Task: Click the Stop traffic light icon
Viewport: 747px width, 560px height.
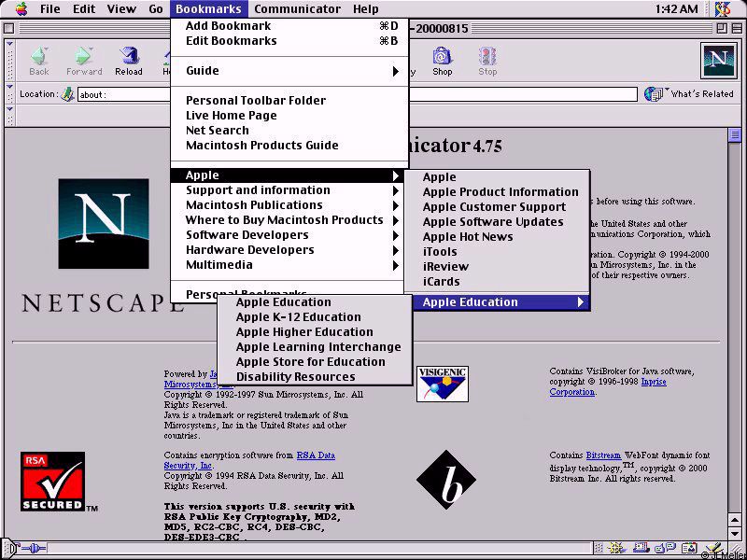Action: click(x=487, y=56)
